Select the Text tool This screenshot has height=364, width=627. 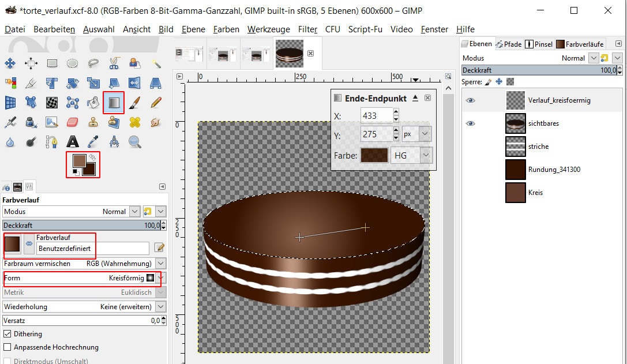click(x=72, y=141)
